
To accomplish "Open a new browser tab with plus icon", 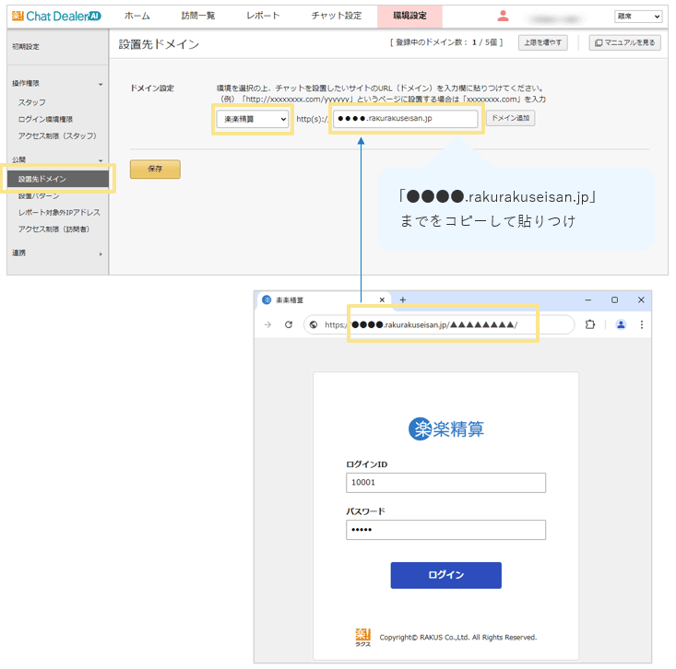I will [x=403, y=300].
